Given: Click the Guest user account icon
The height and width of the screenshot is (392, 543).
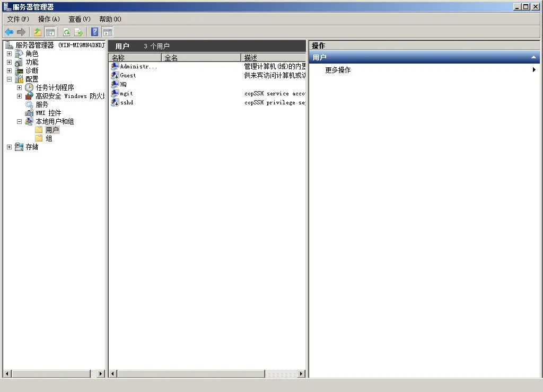Looking at the screenshot, I should coord(115,75).
